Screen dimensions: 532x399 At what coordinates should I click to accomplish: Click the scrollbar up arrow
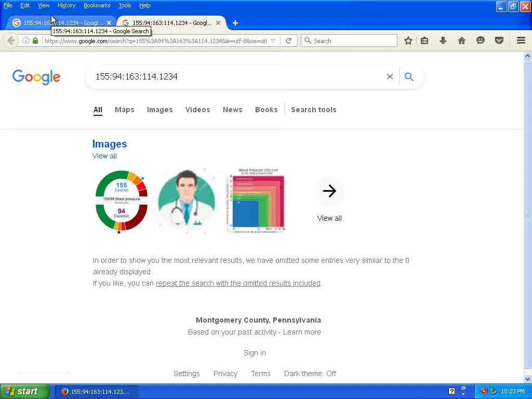tap(528, 56)
